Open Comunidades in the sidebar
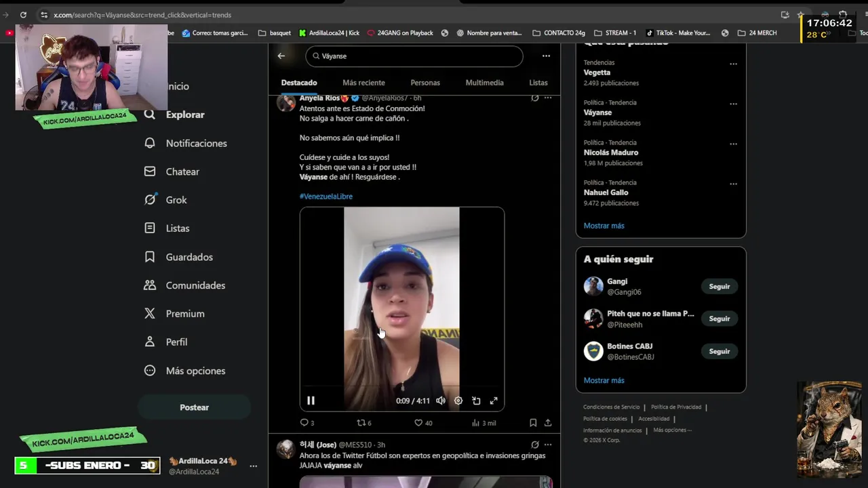The image size is (868, 488). 184,285
